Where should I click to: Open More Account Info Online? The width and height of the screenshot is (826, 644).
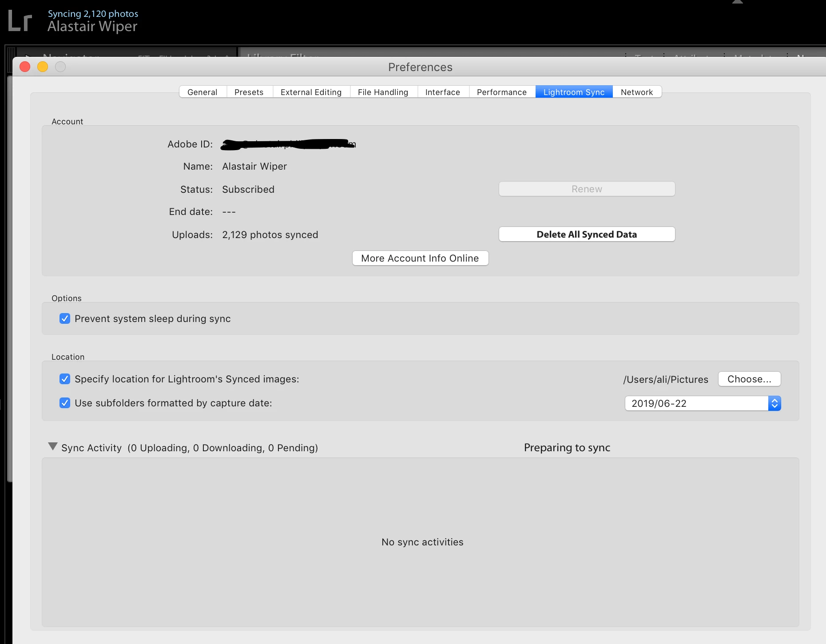pyautogui.click(x=421, y=258)
